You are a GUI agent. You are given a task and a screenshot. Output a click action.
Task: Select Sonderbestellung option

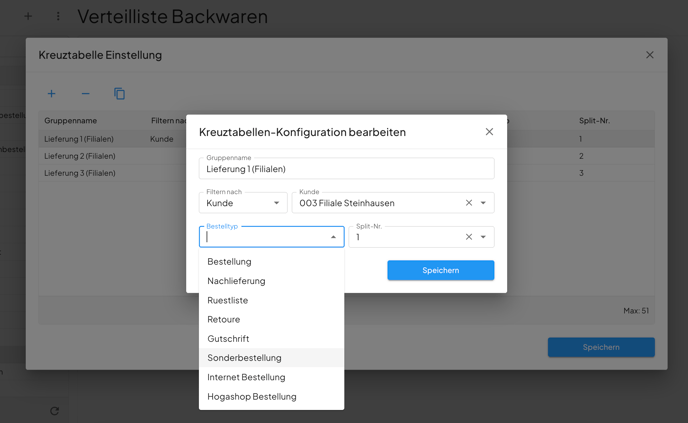point(271,358)
